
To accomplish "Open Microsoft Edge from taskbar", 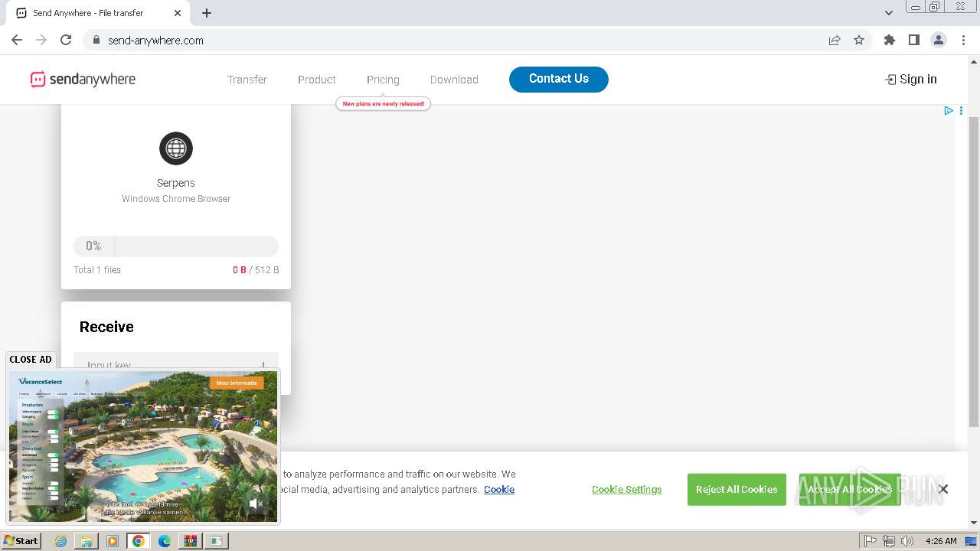I will [165, 541].
